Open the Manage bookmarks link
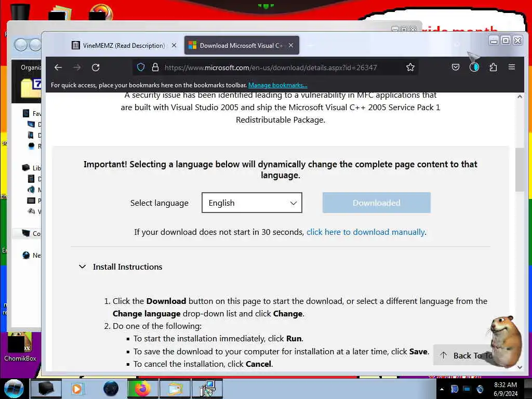532x399 pixels. coord(277,85)
